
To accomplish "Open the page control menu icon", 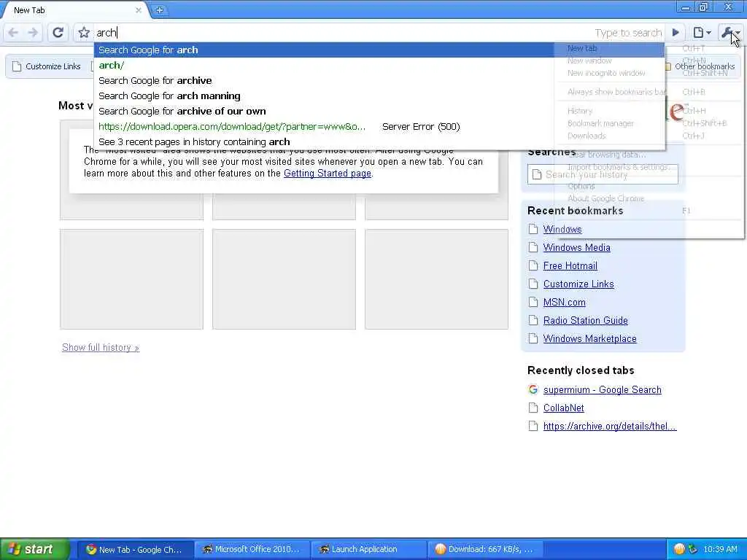I will (x=702, y=32).
